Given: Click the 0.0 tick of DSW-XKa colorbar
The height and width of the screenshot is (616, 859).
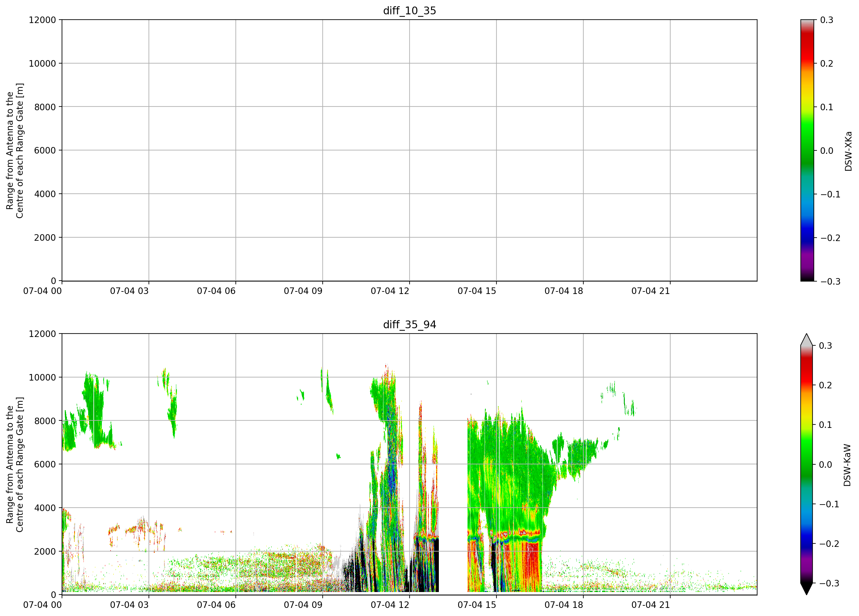Looking at the screenshot, I should (x=827, y=150).
